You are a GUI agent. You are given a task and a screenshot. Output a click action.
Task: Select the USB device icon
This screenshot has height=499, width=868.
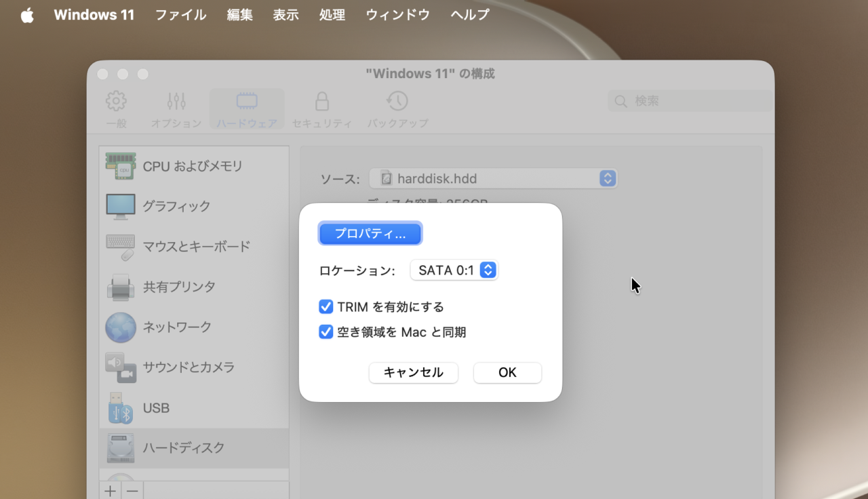coord(121,407)
